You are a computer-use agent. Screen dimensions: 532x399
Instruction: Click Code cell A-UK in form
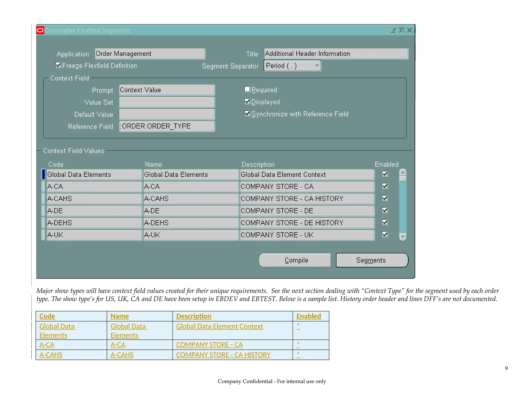coord(94,235)
